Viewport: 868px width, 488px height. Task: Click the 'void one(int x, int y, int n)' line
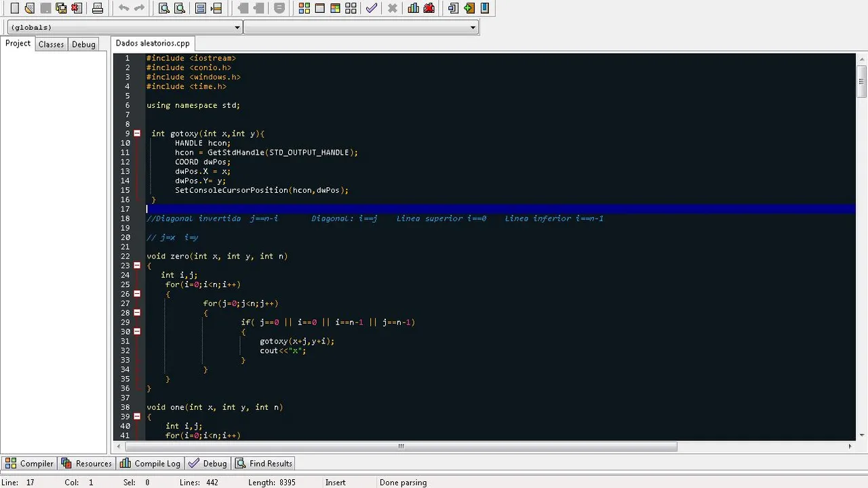click(215, 407)
